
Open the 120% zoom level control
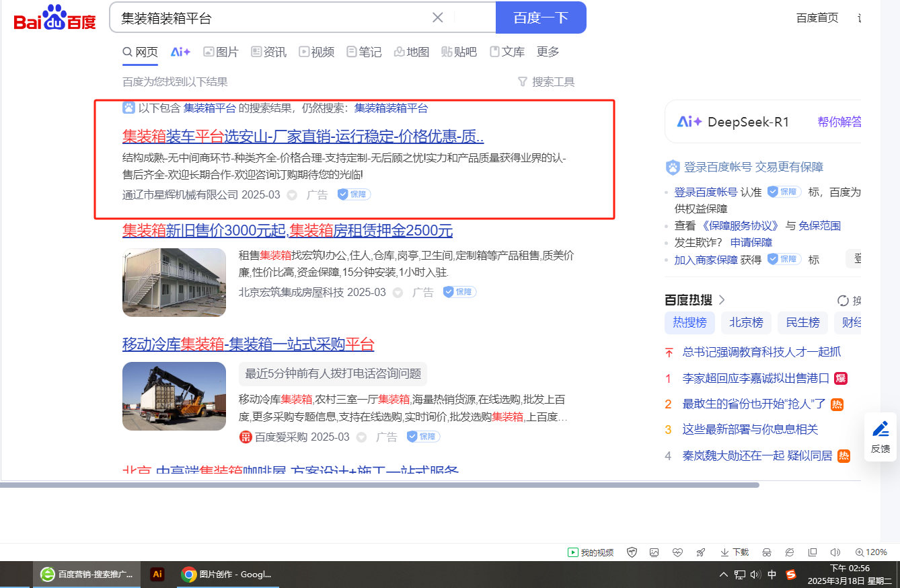[x=870, y=552]
